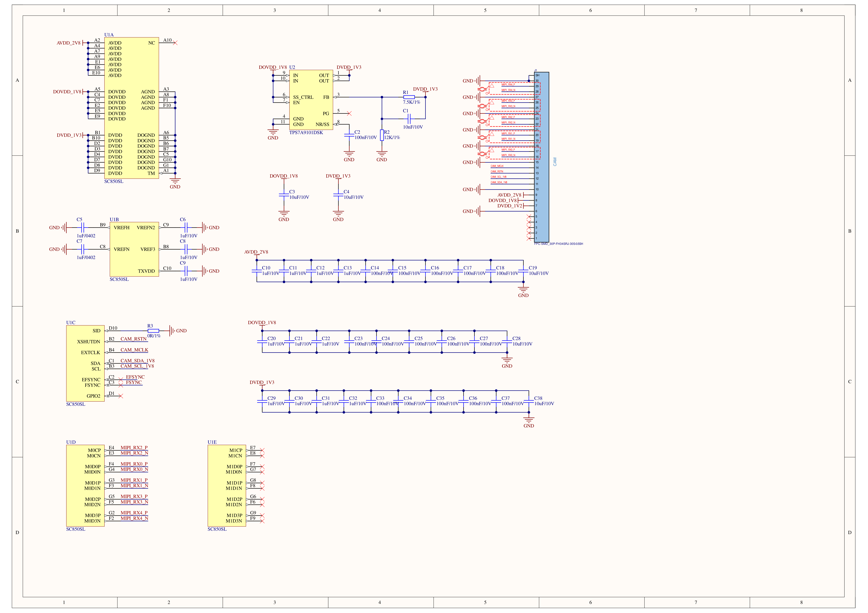The image size is (868, 613).
Task: Click the EFSYNC net label
Action: click(x=135, y=377)
